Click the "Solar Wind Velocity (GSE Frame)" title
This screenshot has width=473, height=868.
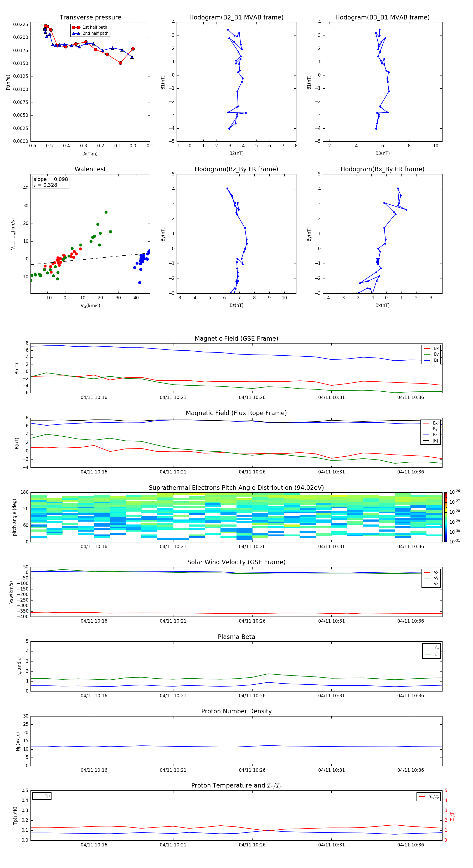[x=236, y=562]
